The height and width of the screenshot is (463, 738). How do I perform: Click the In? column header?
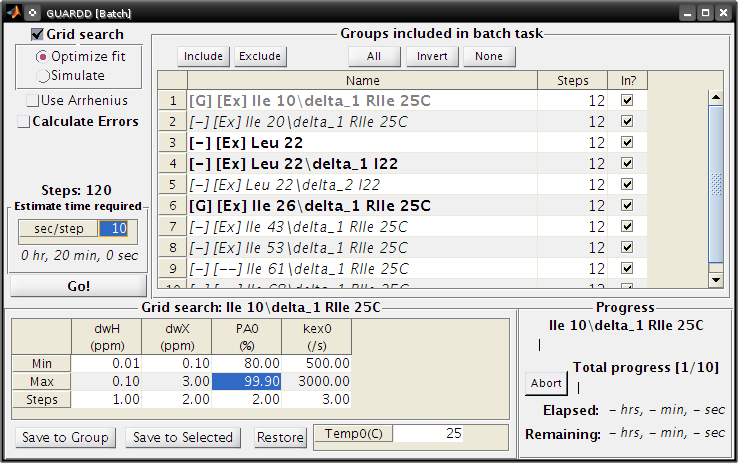[x=628, y=80]
